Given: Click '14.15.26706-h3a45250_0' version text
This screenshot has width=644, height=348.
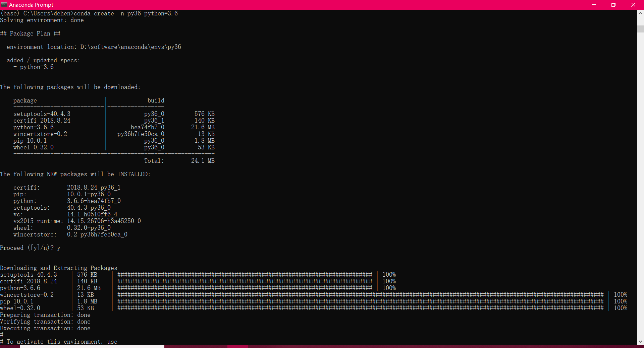Looking at the screenshot, I should click(104, 221).
